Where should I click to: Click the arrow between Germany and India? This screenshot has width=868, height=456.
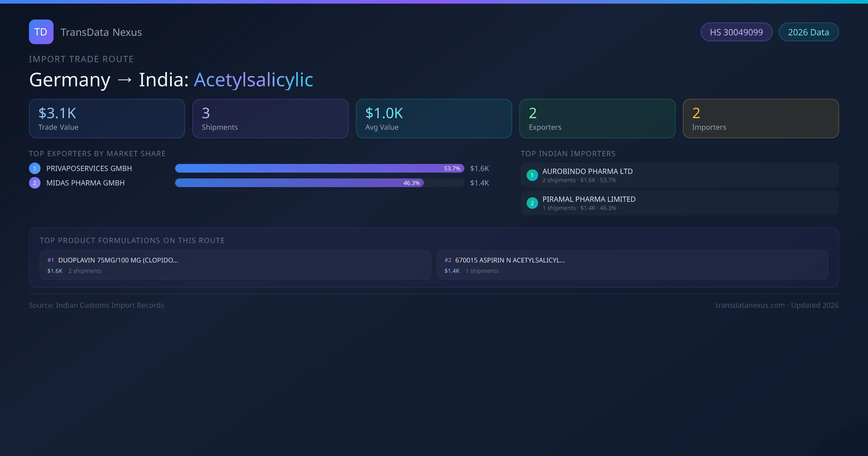point(124,80)
